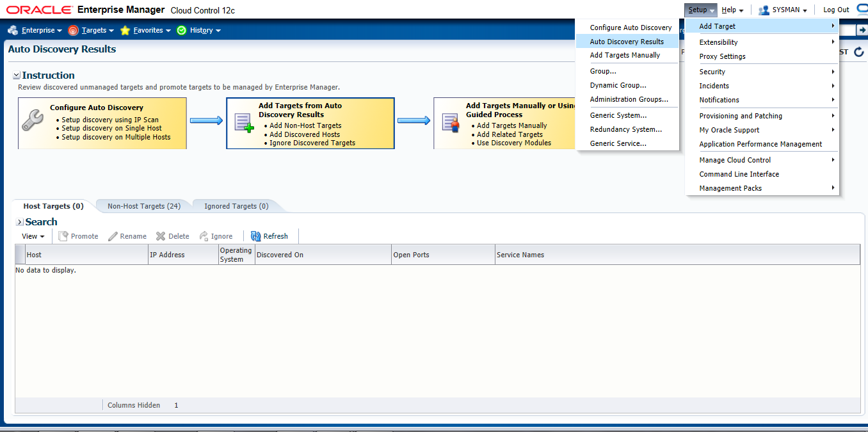Open the View dropdown in table toolbar

tap(33, 236)
